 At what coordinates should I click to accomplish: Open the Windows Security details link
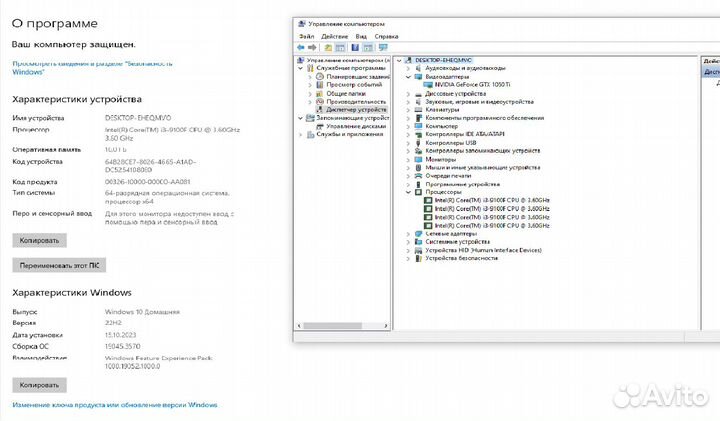point(92,68)
